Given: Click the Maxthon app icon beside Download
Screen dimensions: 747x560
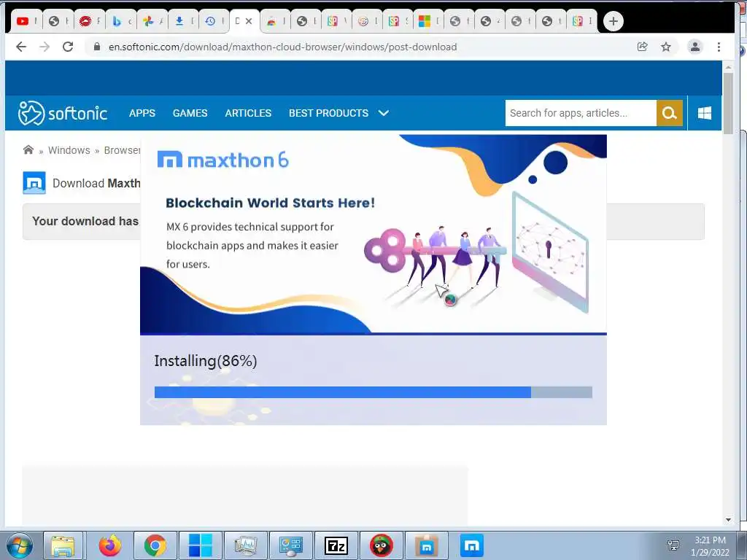Looking at the screenshot, I should [34, 183].
